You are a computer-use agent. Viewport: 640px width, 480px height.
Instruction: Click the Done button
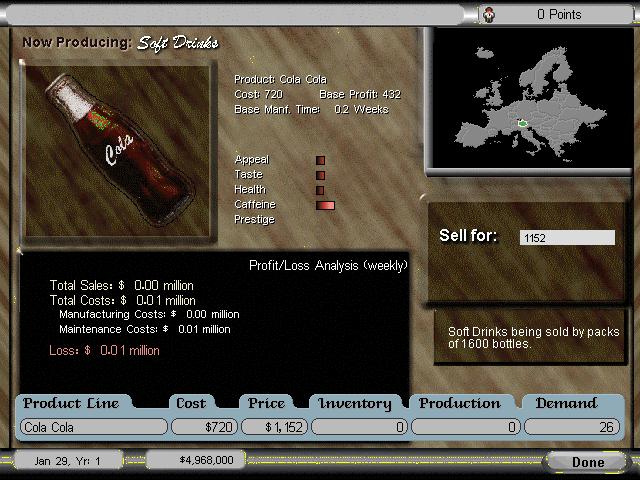coord(587,462)
